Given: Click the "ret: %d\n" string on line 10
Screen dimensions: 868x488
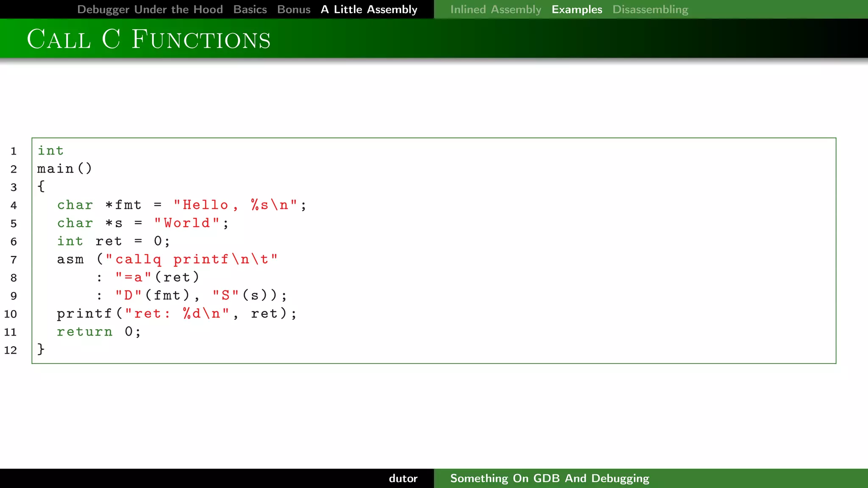Looking at the screenshot, I should (x=177, y=313).
